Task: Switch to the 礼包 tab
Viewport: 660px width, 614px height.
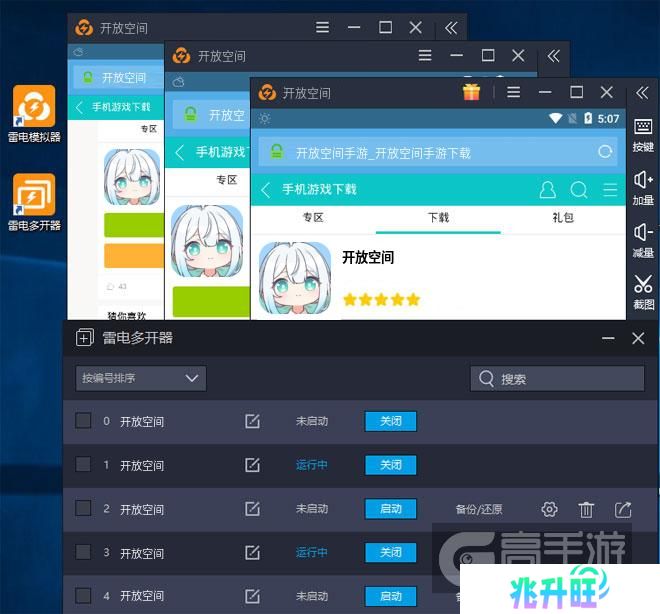Action: click(563, 218)
